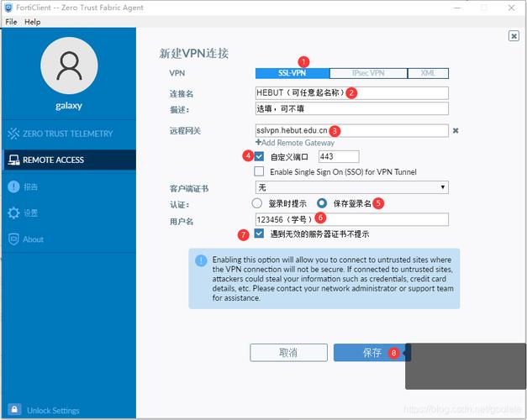The height and width of the screenshot is (420, 527).
Task: Open the File menu
Action: 11,22
